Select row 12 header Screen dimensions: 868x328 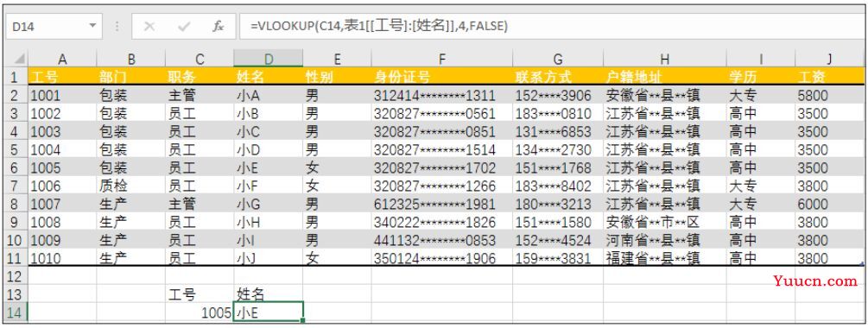(15, 276)
